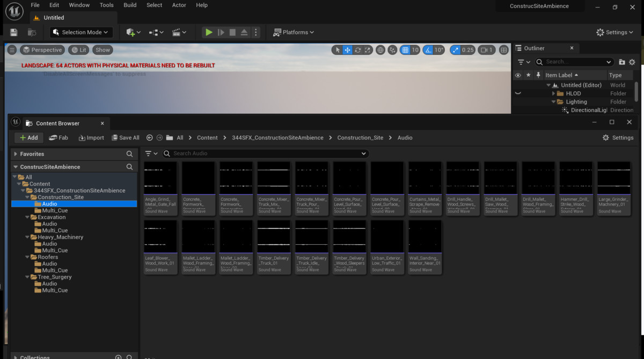Click the advance-frame playback button
Screen dimensions: 644x359
tap(221, 32)
